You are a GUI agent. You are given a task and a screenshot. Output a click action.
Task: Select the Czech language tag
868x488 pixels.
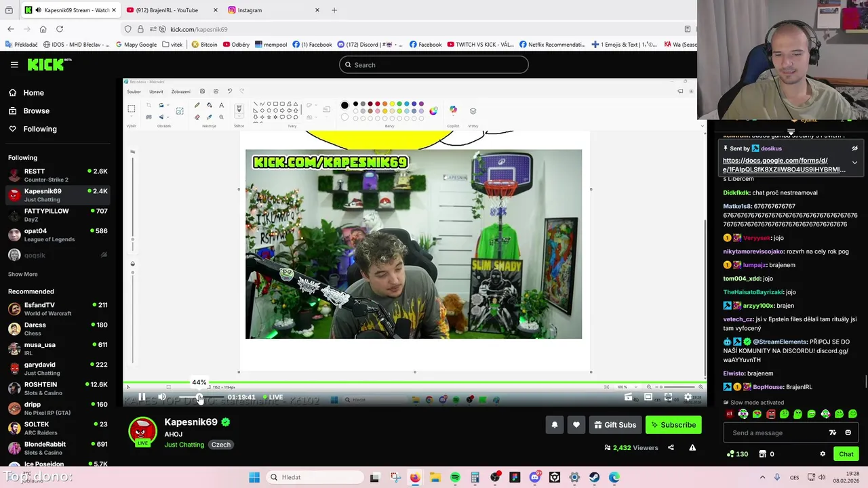point(221,445)
